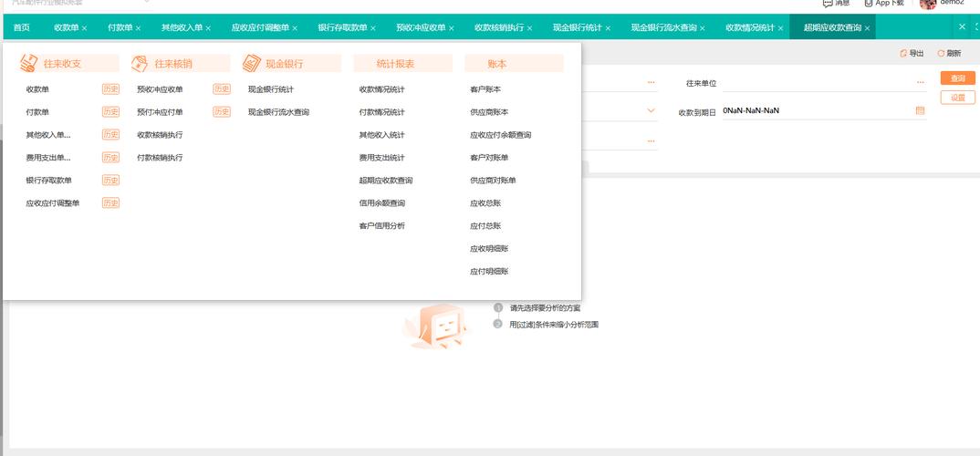Click the close-all tabs X icon
Image resolution: width=980 pixels, height=456 pixels.
point(963,26)
